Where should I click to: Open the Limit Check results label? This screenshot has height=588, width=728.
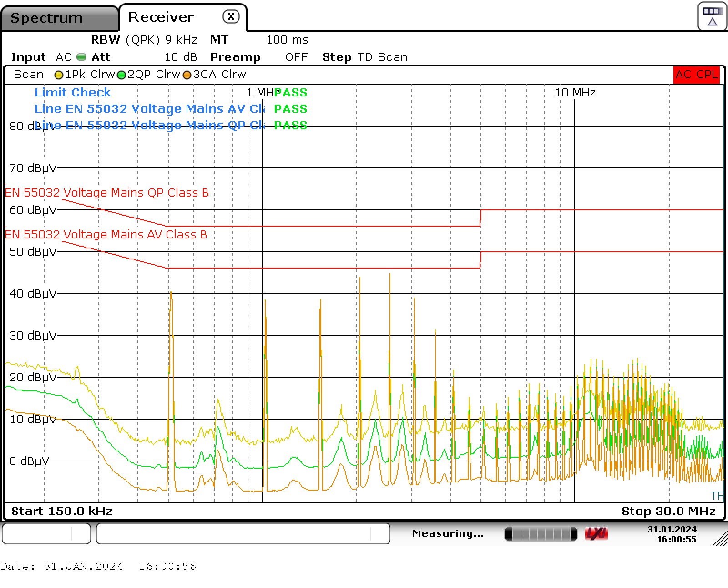click(73, 92)
